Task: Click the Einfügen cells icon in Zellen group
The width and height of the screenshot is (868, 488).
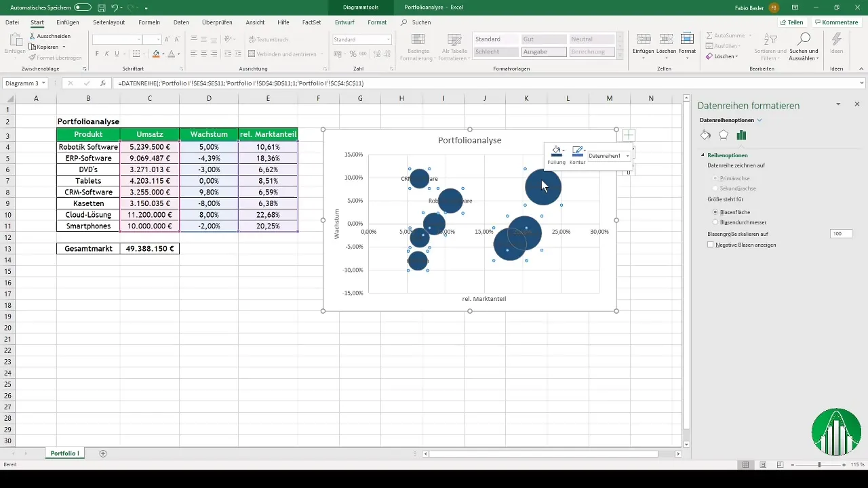Action: (644, 39)
